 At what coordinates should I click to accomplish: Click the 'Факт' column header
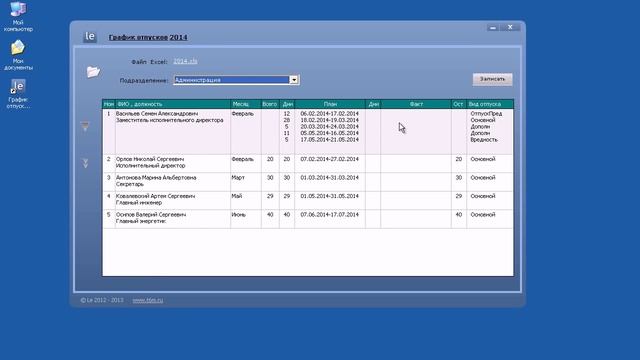pos(416,104)
